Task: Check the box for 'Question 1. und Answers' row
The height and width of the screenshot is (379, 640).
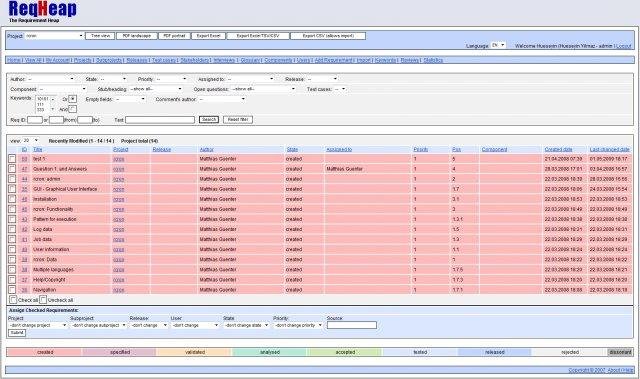Action: coord(12,169)
